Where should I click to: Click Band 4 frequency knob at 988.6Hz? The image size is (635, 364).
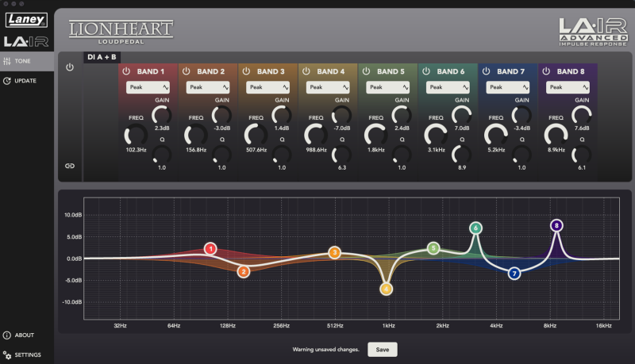tap(315, 135)
